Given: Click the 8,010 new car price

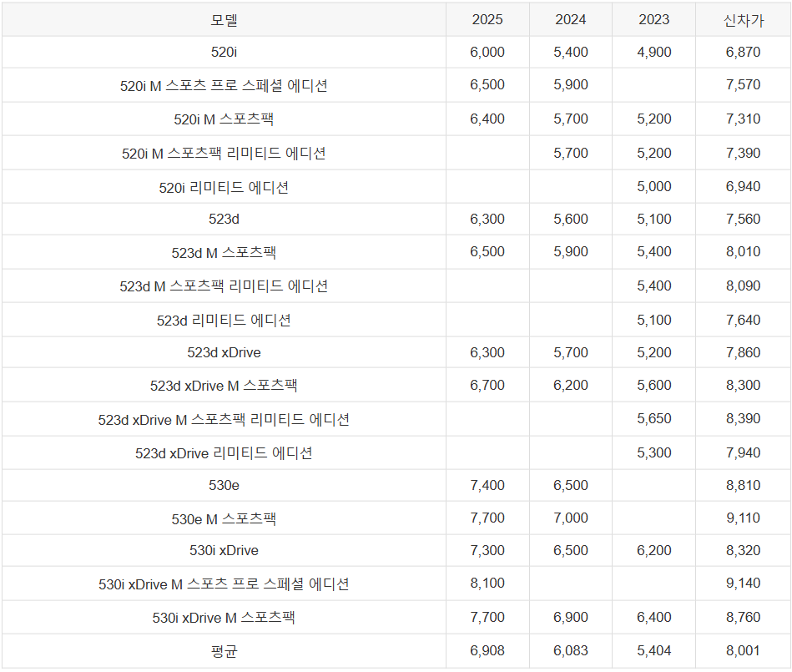Looking at the screenshot, I should (x=743, y=251).
